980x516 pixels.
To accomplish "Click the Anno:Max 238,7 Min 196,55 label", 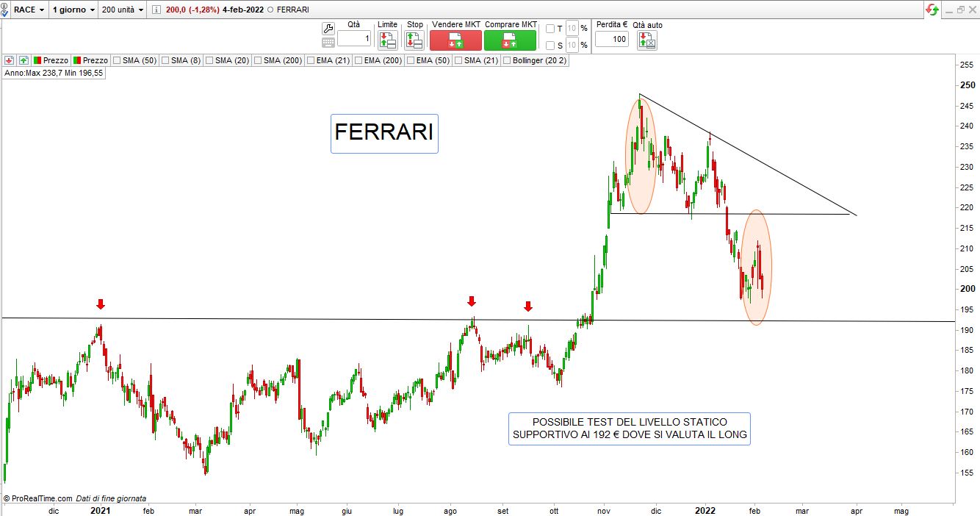I will point(54,74).
